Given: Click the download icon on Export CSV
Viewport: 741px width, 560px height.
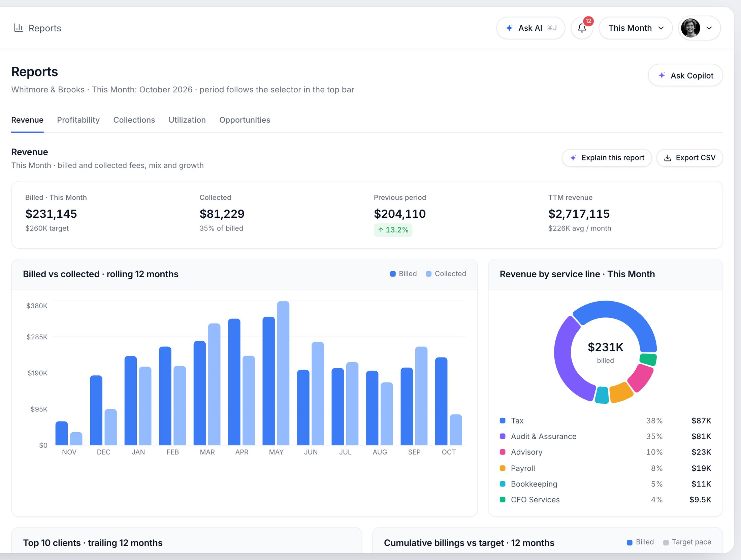Looking at the screenshot, I should [668, 158].
